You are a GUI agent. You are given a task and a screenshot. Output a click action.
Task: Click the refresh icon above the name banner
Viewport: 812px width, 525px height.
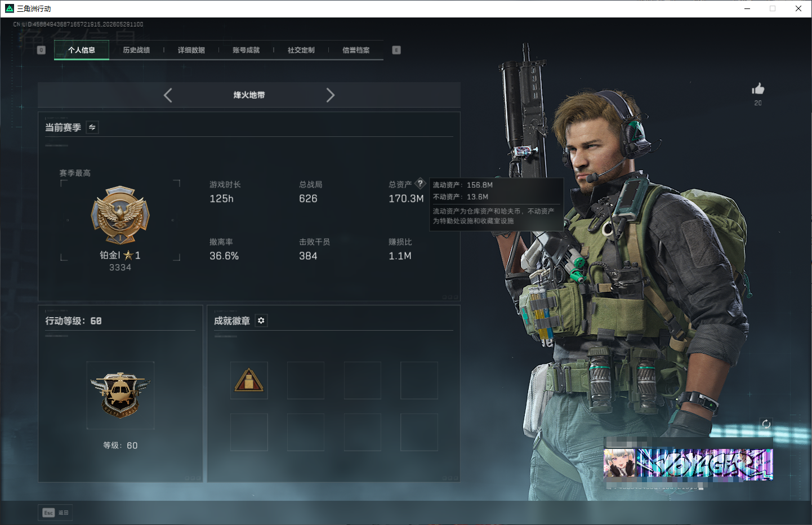tap(766, 424)
